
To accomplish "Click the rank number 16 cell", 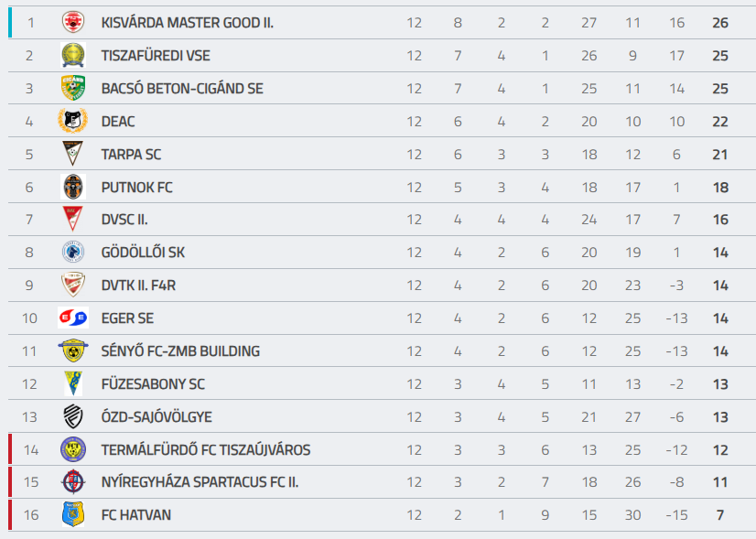I will tap(31, 515).
